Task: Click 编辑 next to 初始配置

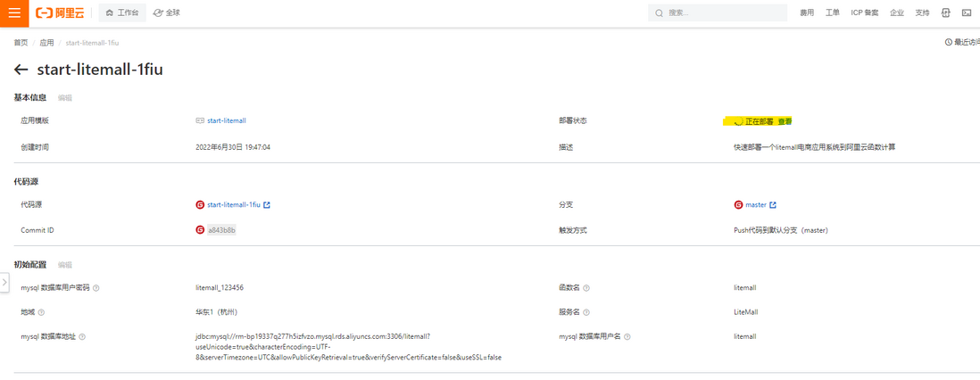Action: point(65,265)
